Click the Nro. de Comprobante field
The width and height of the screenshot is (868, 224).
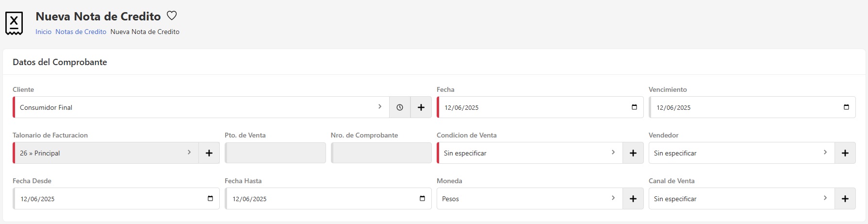pyautogui.click(x=381, y=153)
